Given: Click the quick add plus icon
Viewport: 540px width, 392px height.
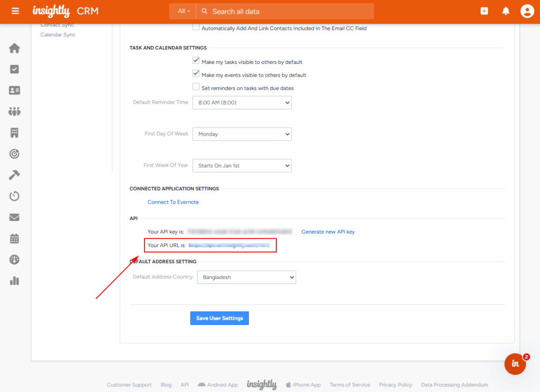Looking at the screenshot, I should pos(484,11).
